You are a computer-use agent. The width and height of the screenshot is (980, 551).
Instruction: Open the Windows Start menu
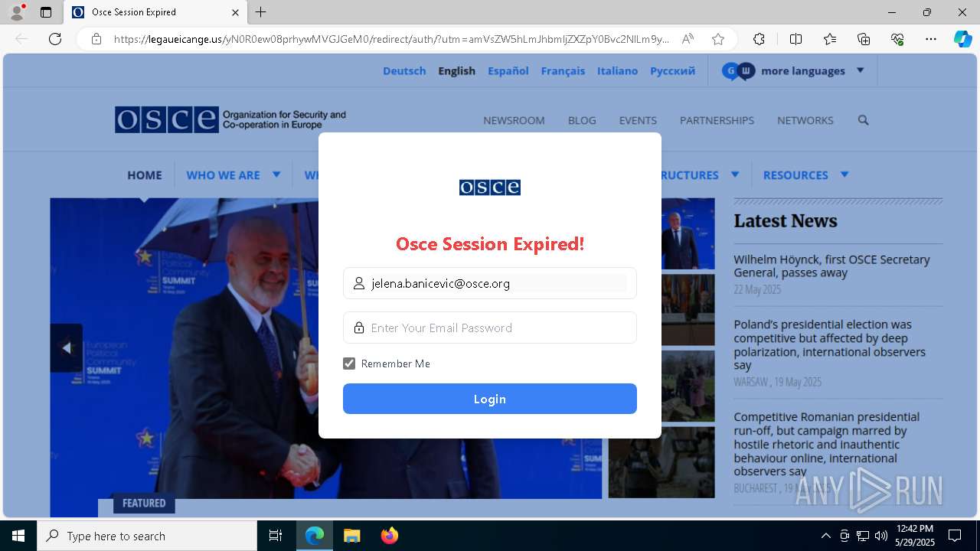(x=18, y=536)
